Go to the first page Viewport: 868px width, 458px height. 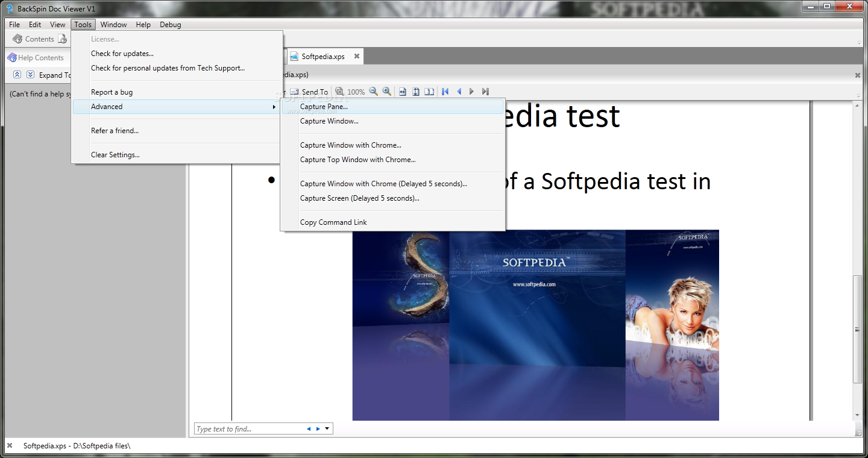coord(445,92)
